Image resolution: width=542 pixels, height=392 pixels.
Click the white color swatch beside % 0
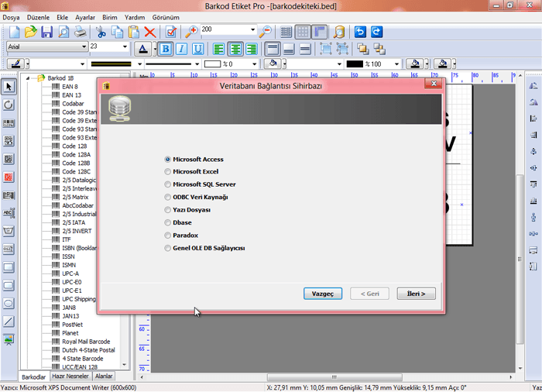[212, 64]
